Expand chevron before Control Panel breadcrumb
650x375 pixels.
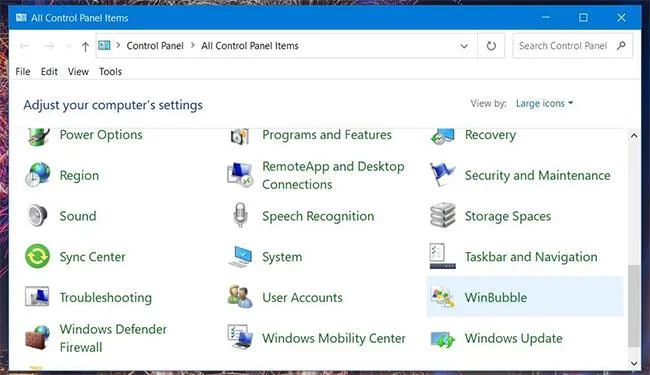click(118, 45)
